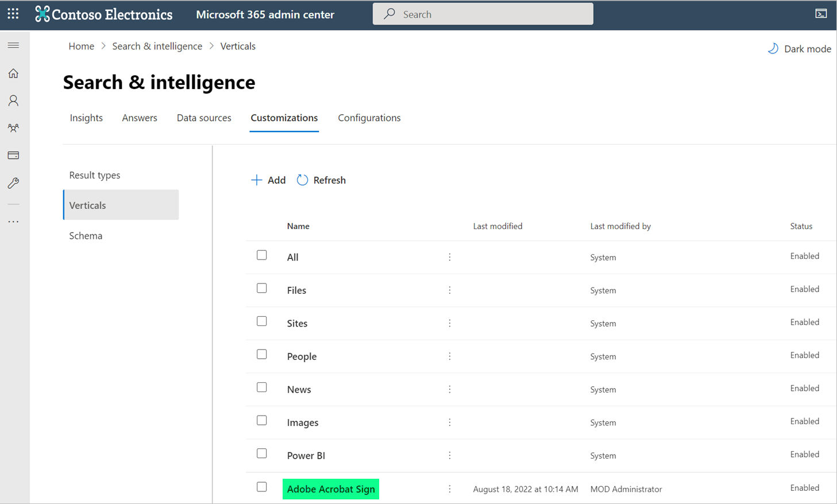The height and width of the screenshot is (504, 837).
Task: Select the All row checkbox
Action: pyautogui.click(x=262, y=255)
